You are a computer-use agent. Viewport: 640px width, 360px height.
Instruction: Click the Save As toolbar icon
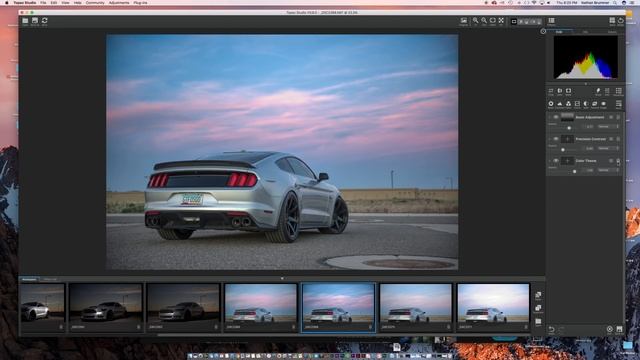[35, 21]
